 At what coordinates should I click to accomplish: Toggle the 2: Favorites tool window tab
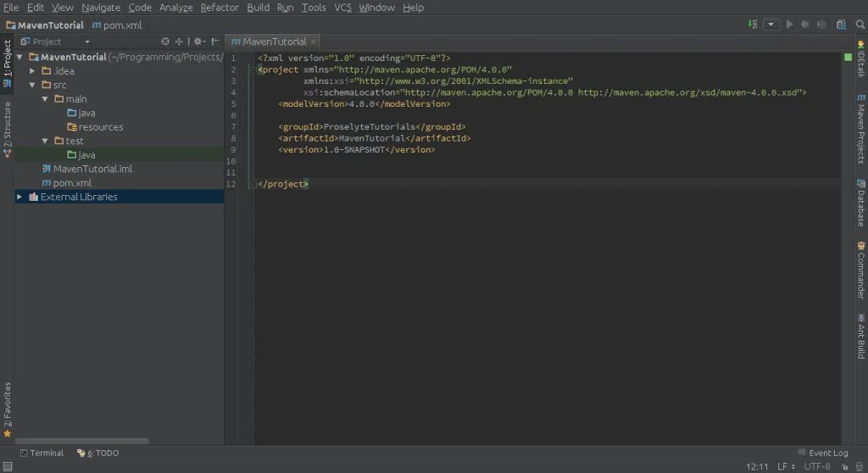(x=7, y=410)
